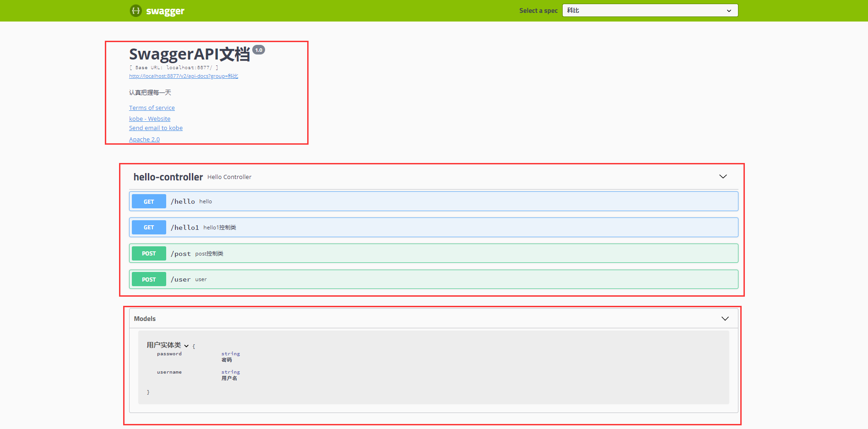Click the POST badge on /user
The width and height of the screenshot is (868, 429).
(148, 279)
